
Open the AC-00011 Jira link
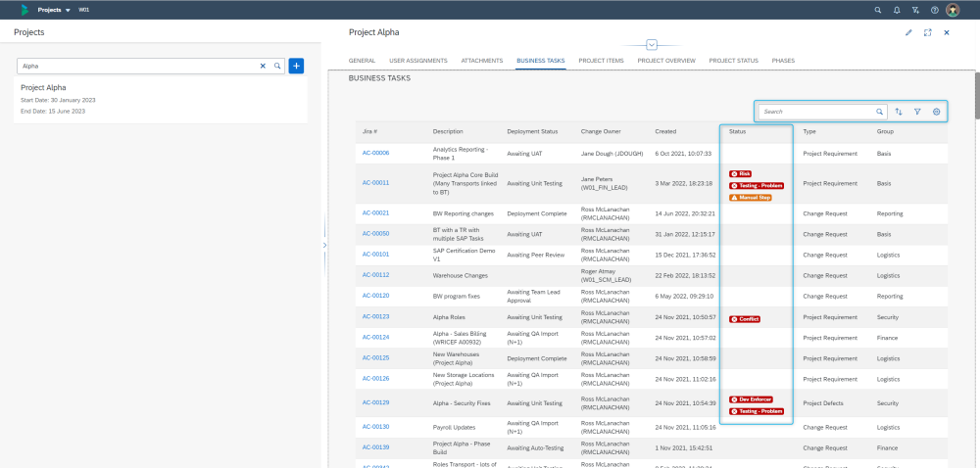click(x=375, y=183)
